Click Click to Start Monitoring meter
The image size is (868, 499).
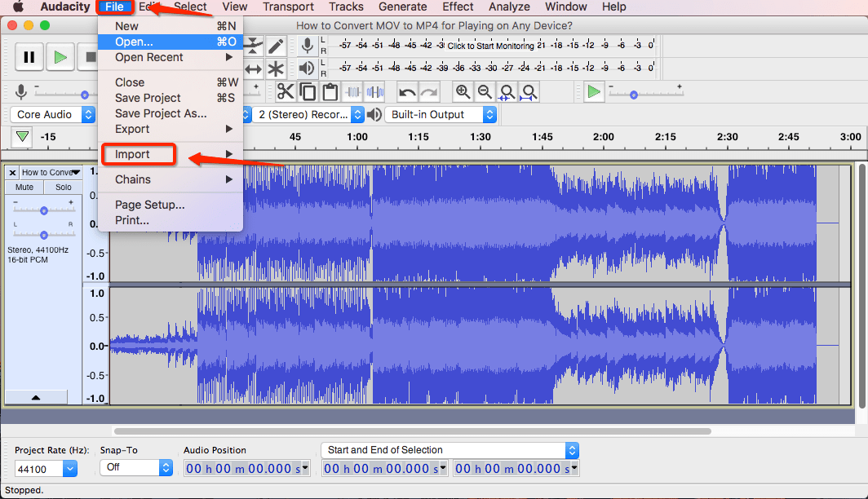coord(490,46)
